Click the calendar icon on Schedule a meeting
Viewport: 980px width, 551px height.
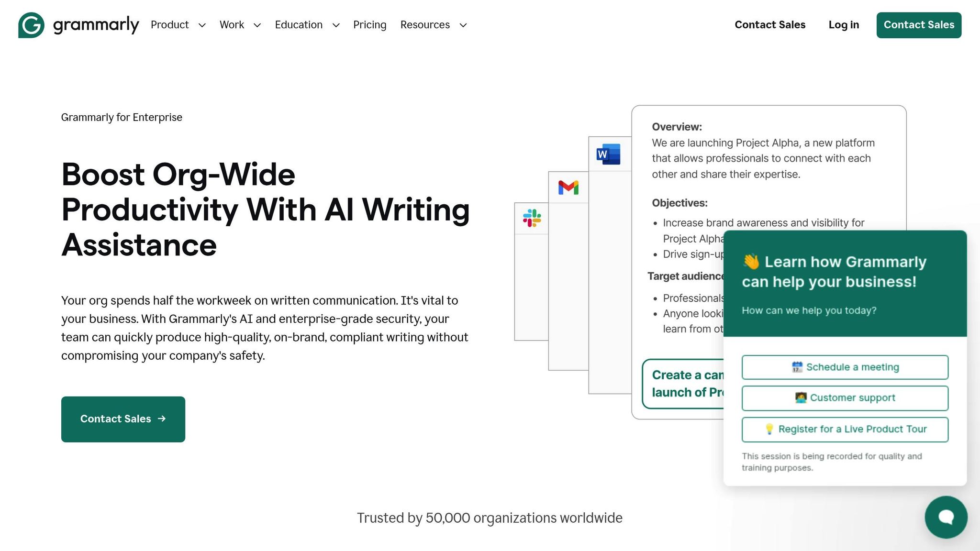coord(797,367)
